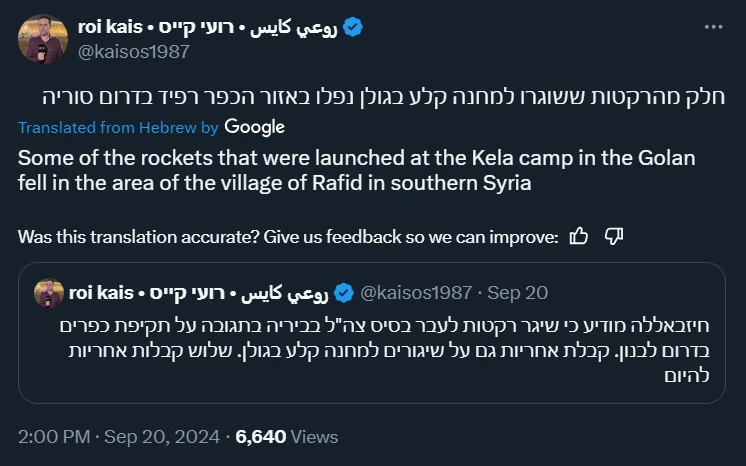Click the thumbs down translation feedback icon
Screen dimensions: 746x466
[615, 236]
